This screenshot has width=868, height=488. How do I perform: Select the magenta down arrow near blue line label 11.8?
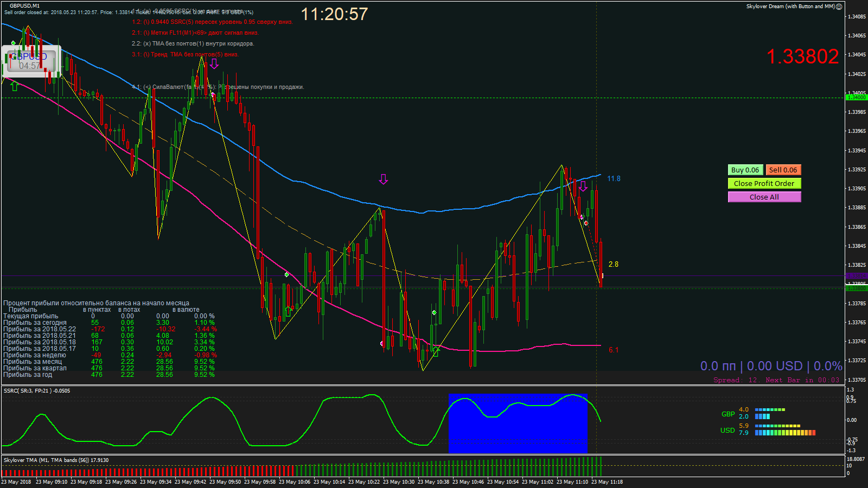tap(583, 186)
